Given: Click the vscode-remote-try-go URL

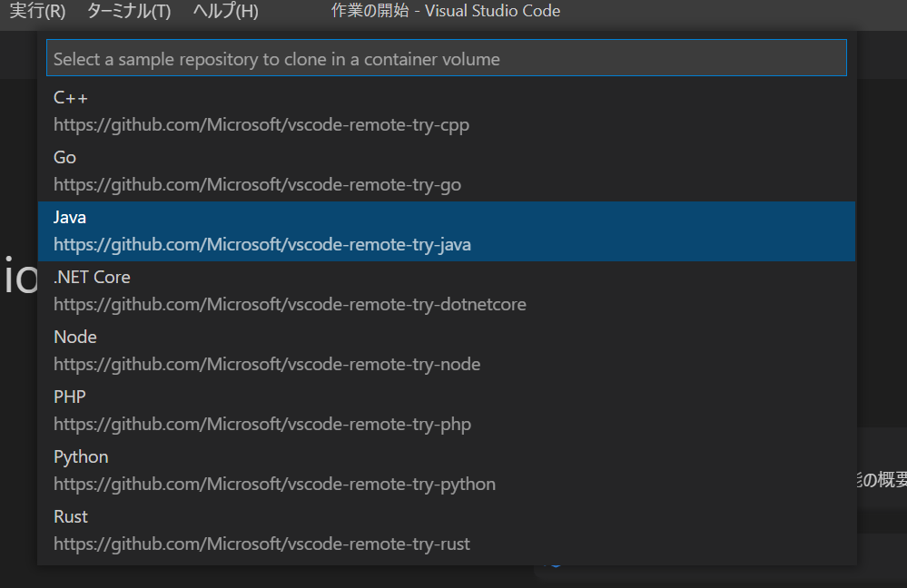Looking at the screenshot, I should tap(258, 185).
